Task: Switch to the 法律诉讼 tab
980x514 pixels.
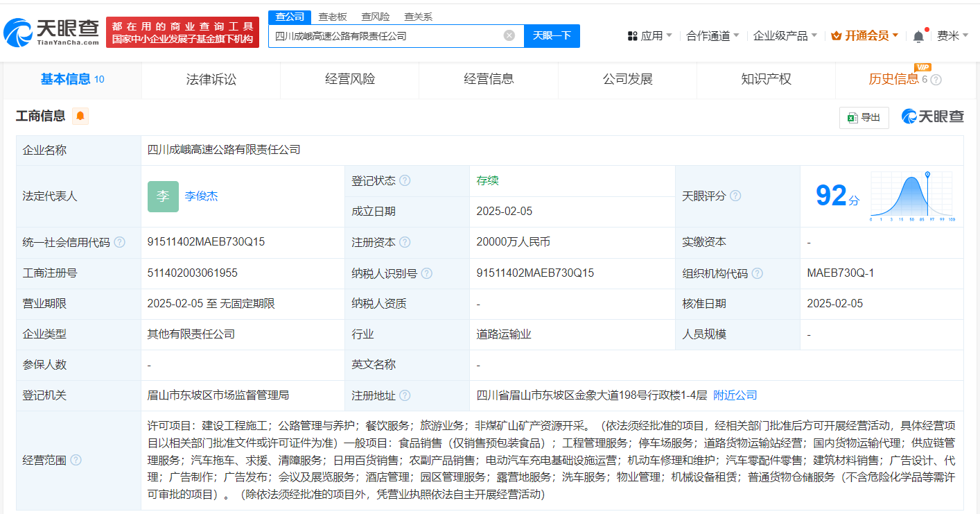Action: point(211,79)
